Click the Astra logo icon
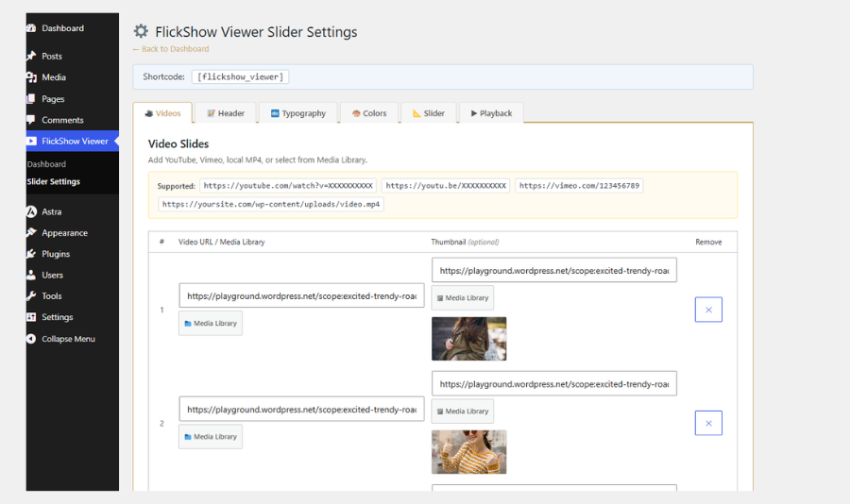 coord(31,212)
